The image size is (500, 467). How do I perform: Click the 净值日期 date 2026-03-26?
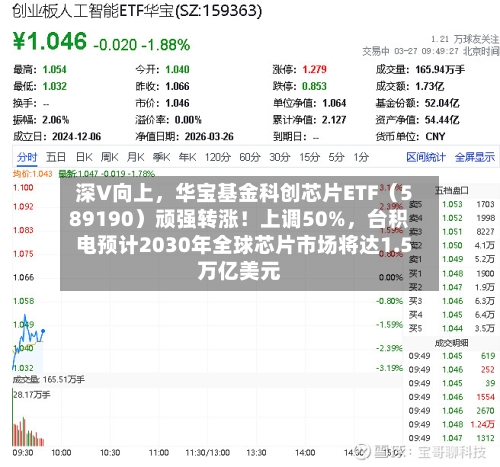(209, 136)
